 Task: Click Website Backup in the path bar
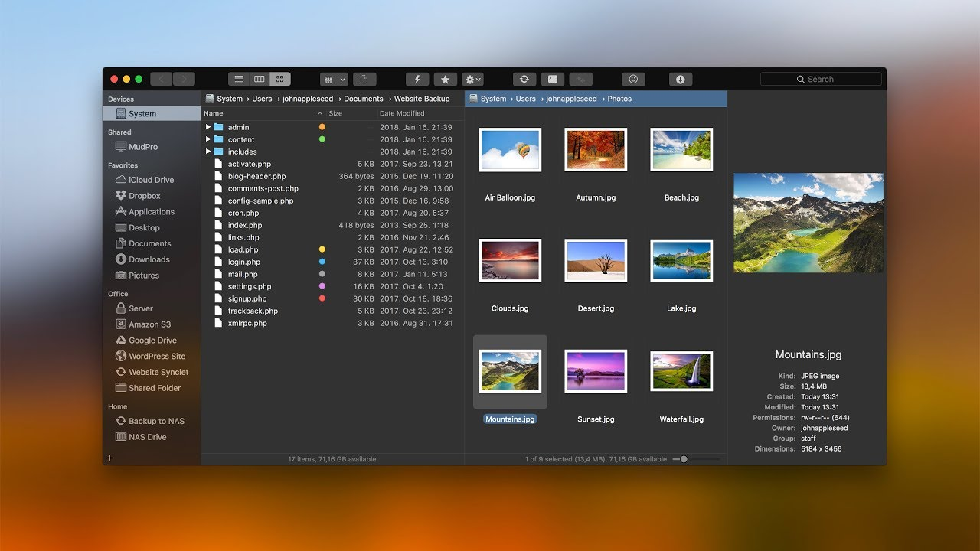pyautogui.click(x=422, y=99)
